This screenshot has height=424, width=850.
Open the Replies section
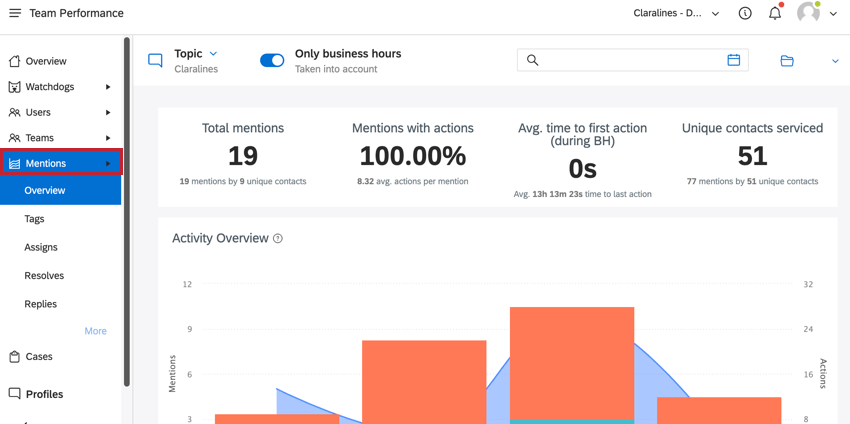tap(41, 304)
